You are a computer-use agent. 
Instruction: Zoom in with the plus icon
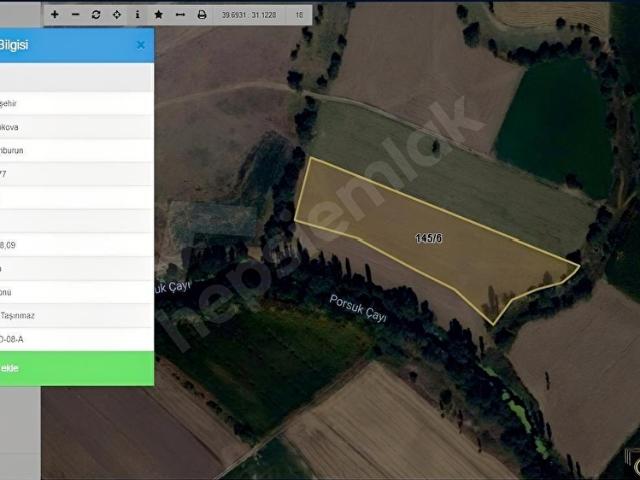coord(55,15)
